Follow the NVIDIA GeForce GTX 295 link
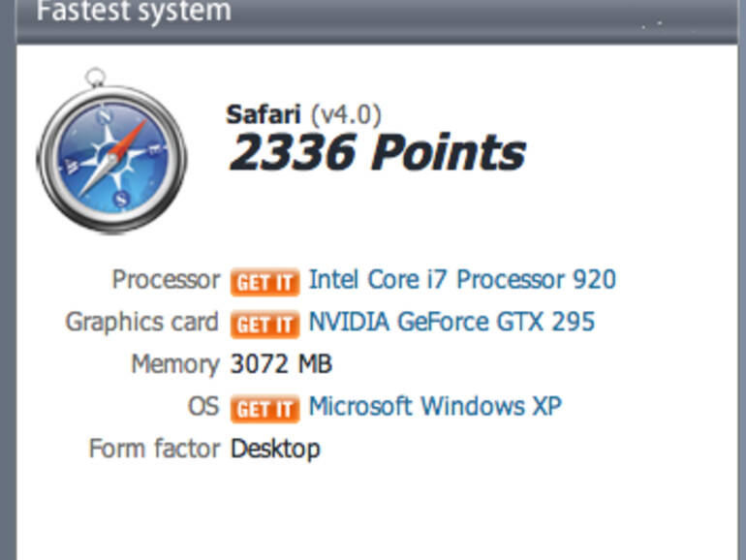 point(451,322)
